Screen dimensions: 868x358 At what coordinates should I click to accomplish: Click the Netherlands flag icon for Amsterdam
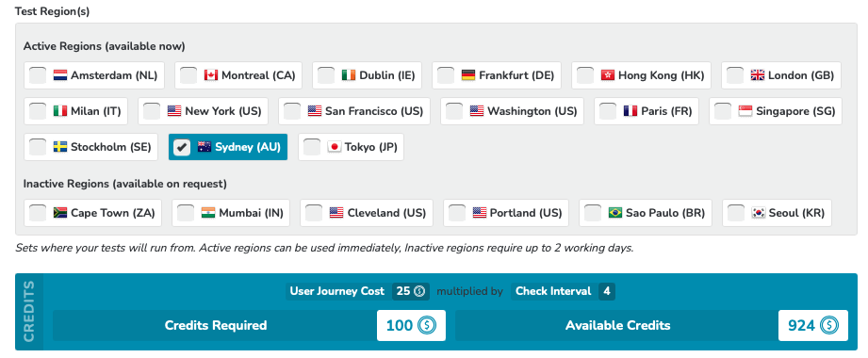coord(60,75)
